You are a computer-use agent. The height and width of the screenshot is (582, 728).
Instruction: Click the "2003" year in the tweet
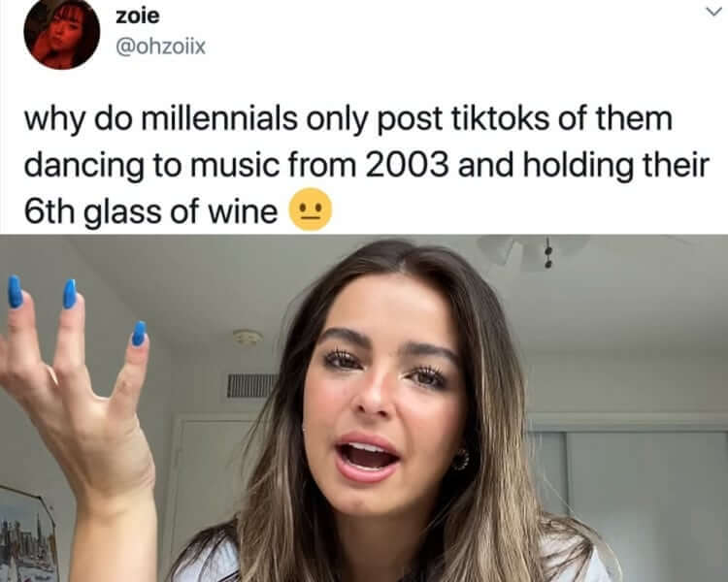point(407,165)
